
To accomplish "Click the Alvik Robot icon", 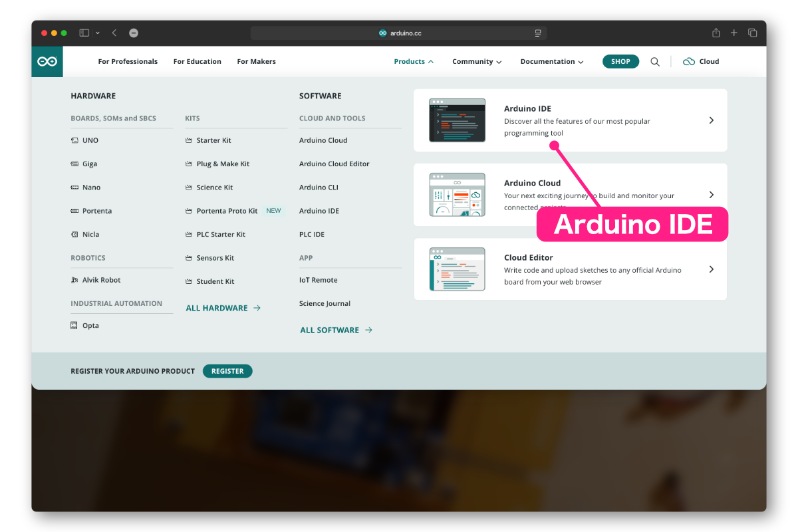I will coord(74,281).
